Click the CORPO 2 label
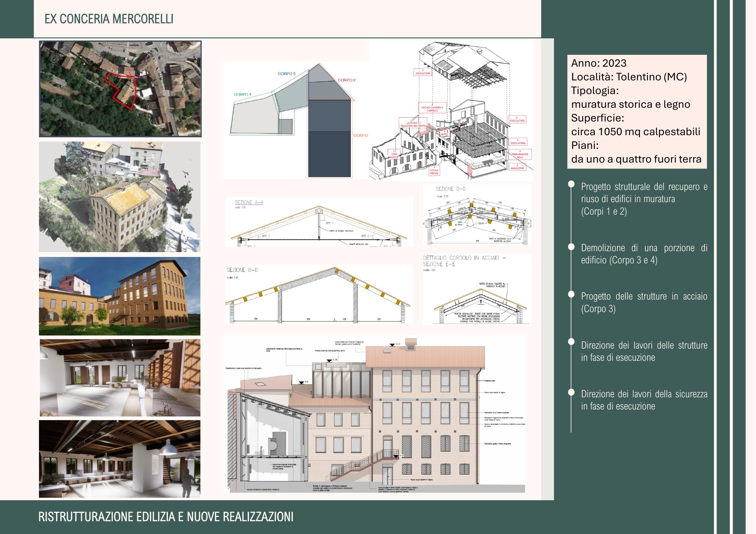756x534 pixels. (x=346, y=80)
